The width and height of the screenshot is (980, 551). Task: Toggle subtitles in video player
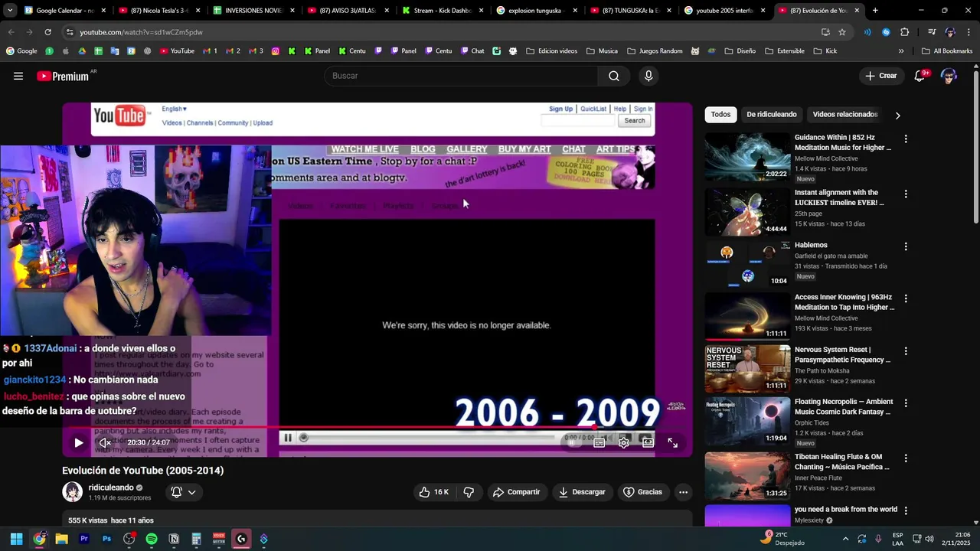(599, 442)
